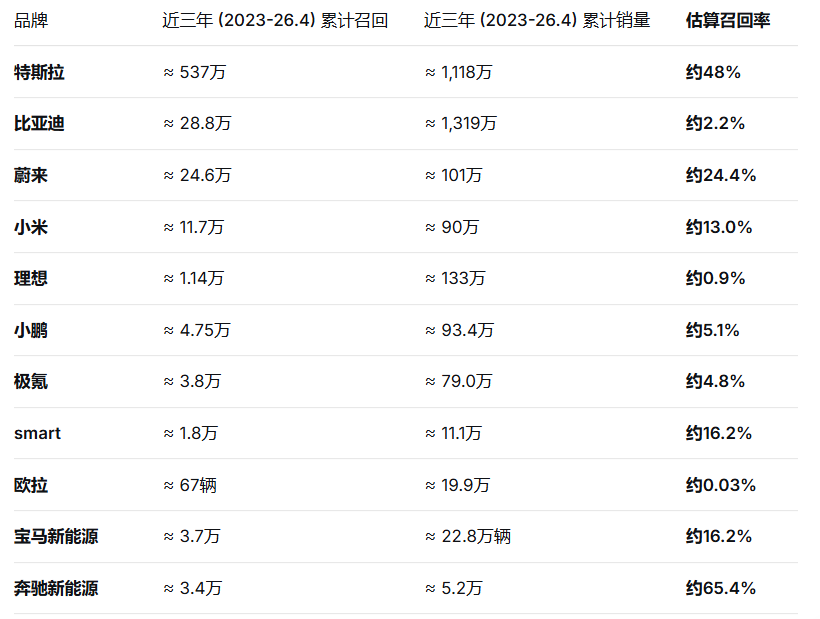The image size is (820, 619).
Task: Click the 约65.4% recall rate value
Action: (720, 588)
